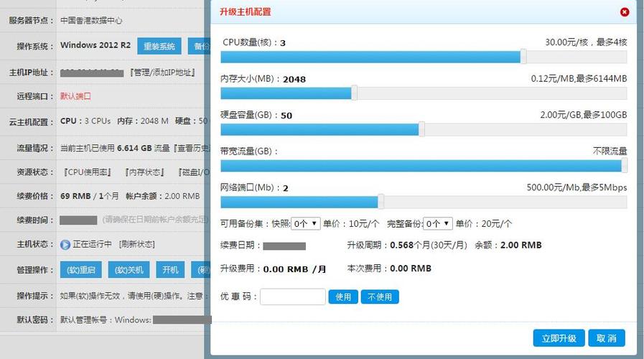Click the text 2.00元/GB,最多100GB
This screenshot has width=644, height=359.
[x=584, y=115]
